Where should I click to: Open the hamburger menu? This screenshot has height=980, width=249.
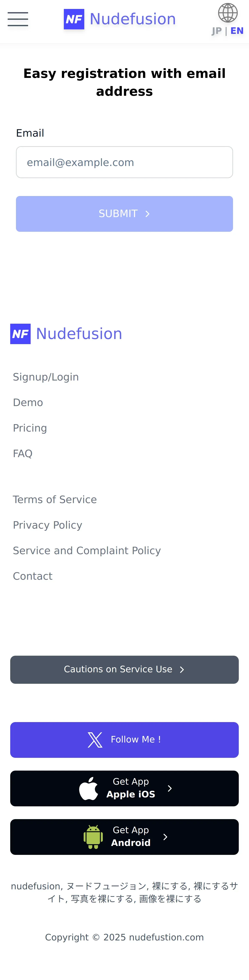tap(18, 19)
